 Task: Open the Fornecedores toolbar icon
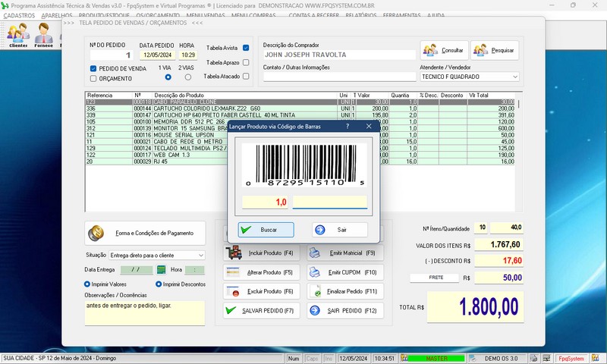coord(44,35)
